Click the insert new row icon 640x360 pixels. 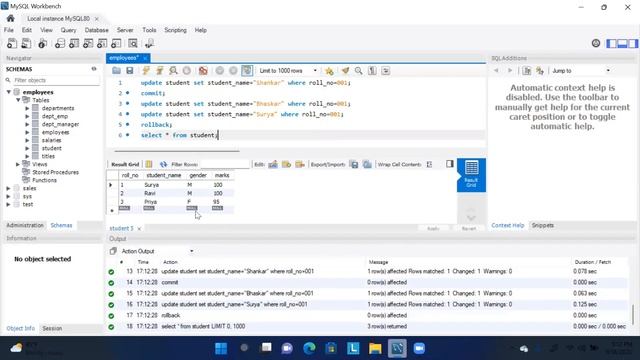click(287, 164)
